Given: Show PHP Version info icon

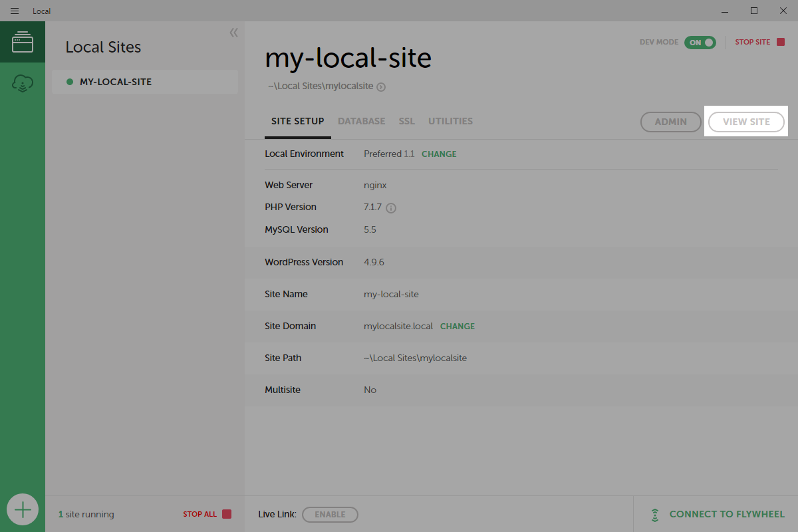Looking at the screenshot, I should coord(391,208).
